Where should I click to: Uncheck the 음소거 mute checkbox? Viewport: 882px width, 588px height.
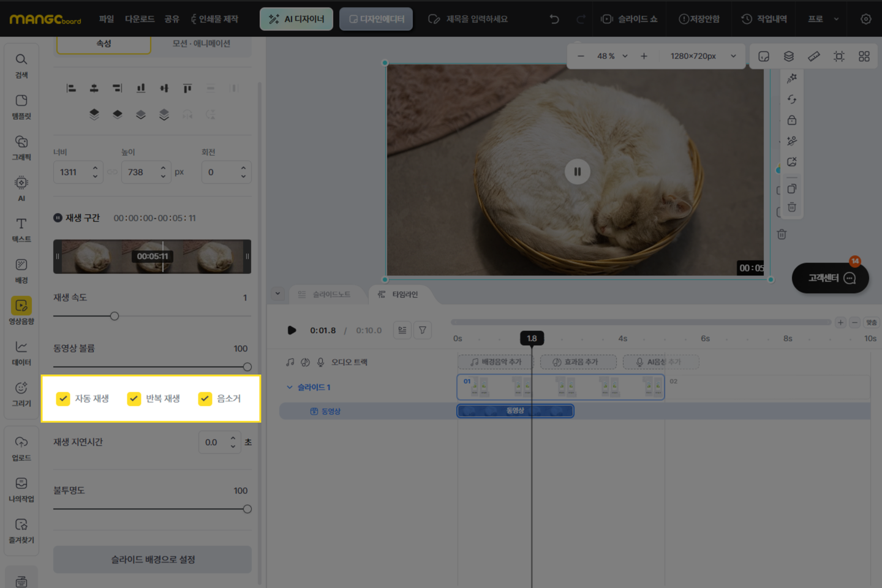click(x=205, y=399)
